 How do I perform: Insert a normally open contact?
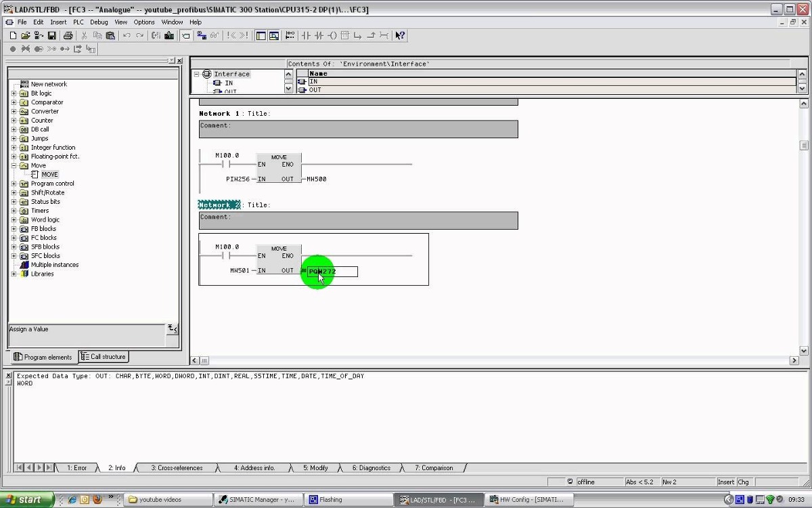point(306,35)
